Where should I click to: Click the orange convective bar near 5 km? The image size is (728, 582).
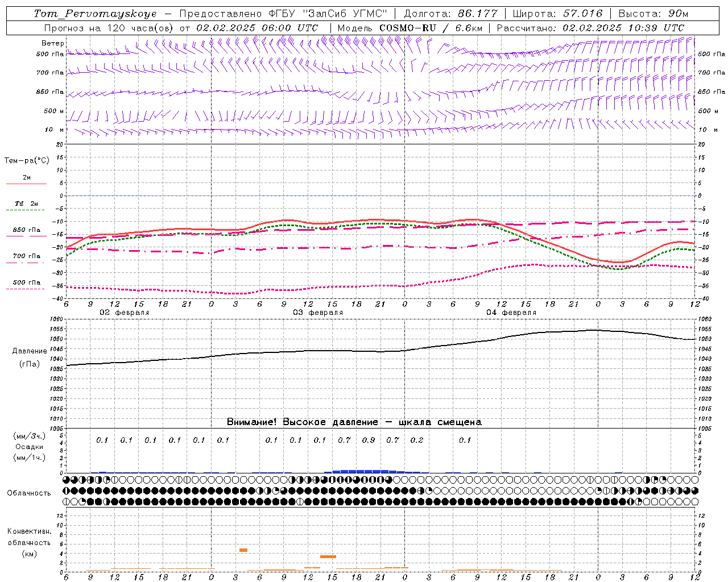243,550
